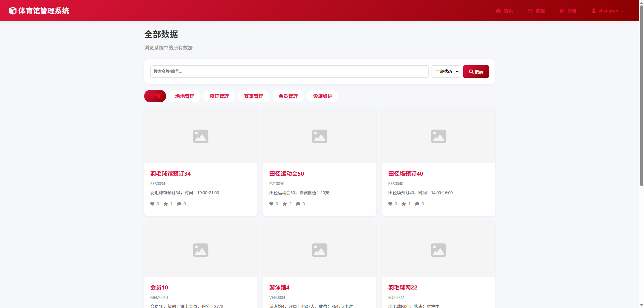Viewport: 644px width, 308px height.
Task: Click the page vertical scrollbar thumb
Action: 641,95
